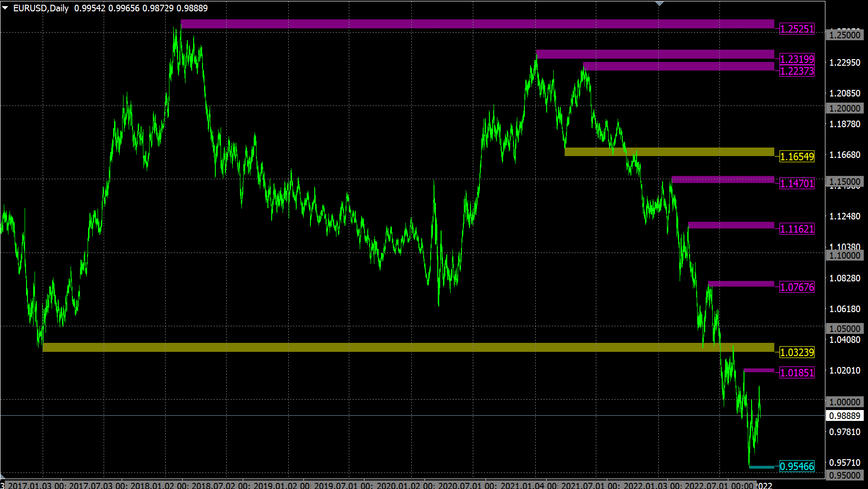Screen dimensions: 868x489
Task: Select the cyan 0.95466 low label
Action: pyautogui.click(x=797, y=466)
